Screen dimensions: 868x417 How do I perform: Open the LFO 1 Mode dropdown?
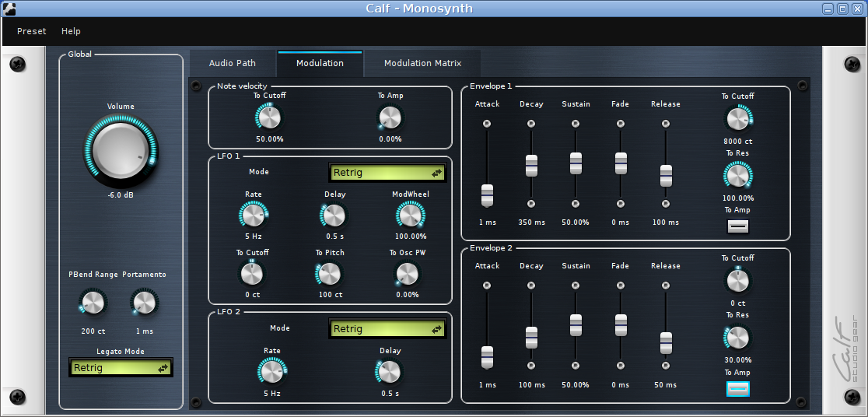pos(387,172)
